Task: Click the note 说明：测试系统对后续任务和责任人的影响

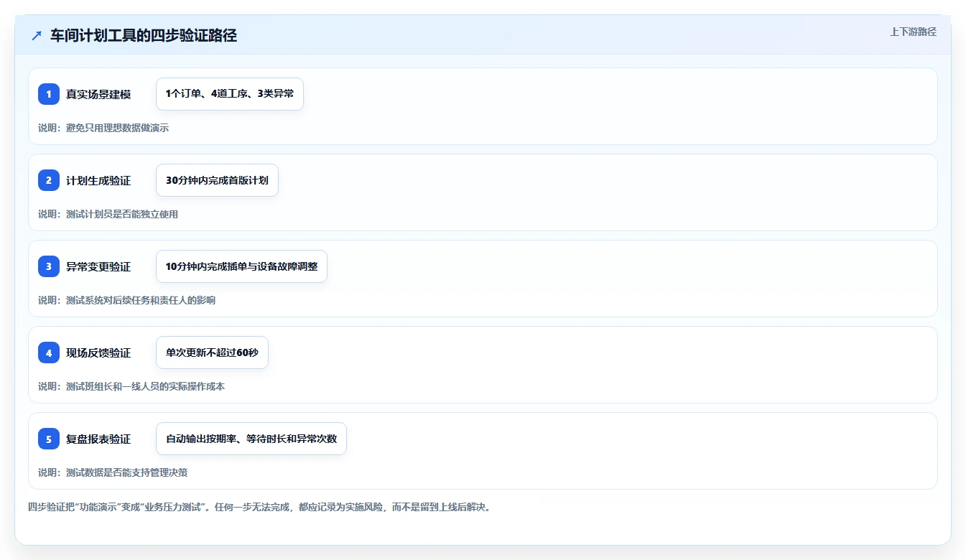Action: 126,300
